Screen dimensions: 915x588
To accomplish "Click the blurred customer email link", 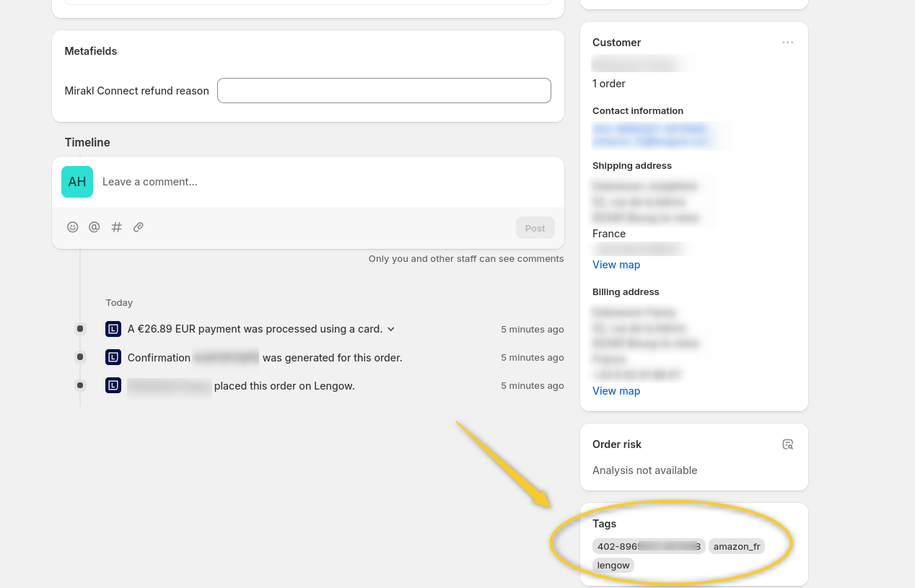I will click(651, 142).
